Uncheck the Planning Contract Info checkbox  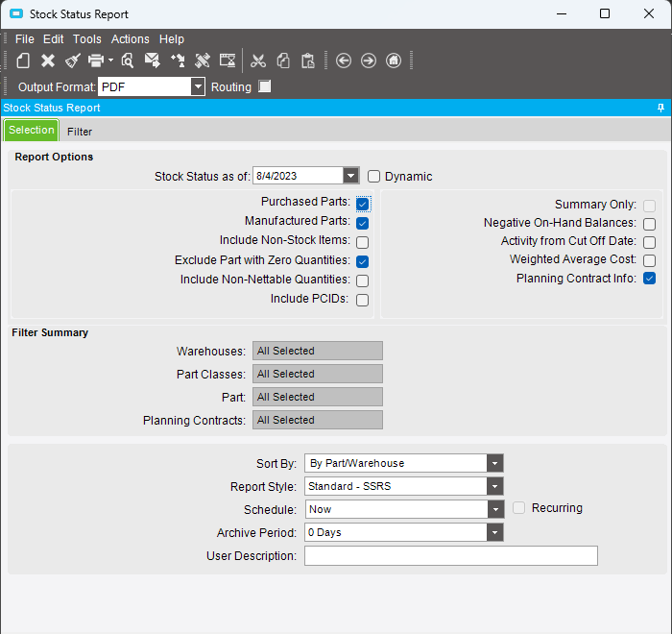point(649,279)
